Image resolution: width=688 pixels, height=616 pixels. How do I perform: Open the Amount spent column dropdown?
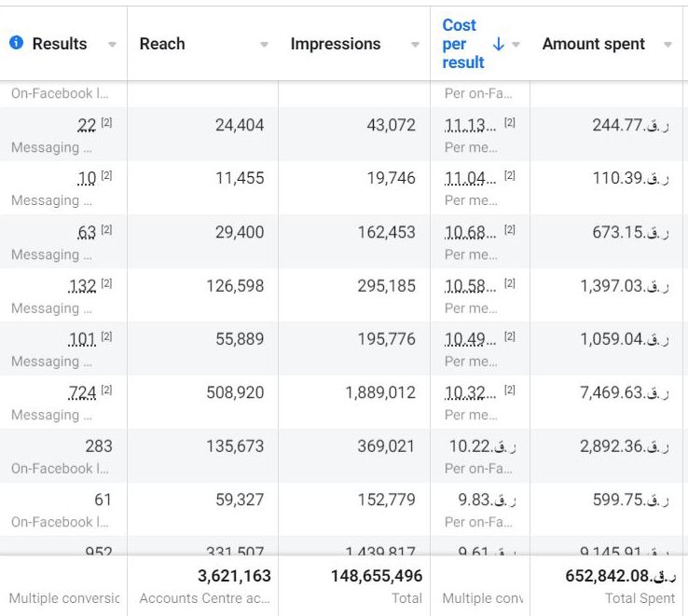coord(667,45)
